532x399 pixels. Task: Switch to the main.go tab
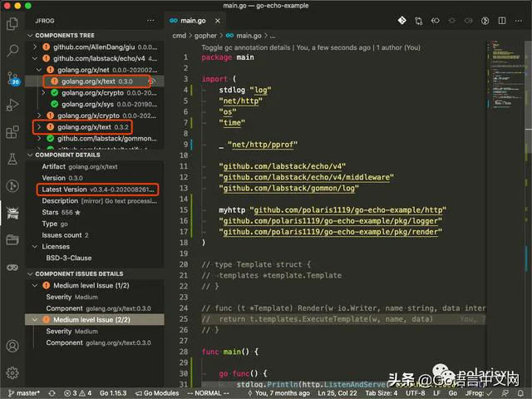pos(193,21)
